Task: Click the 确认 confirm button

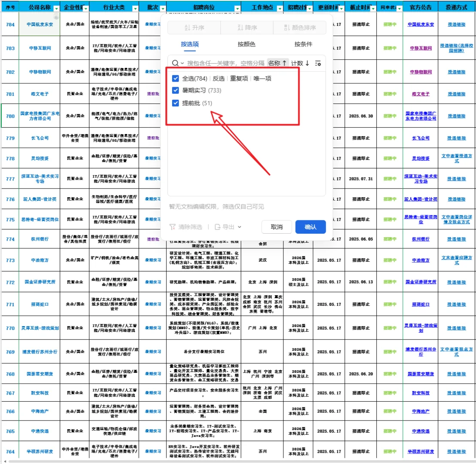Action: pos(311,227)
